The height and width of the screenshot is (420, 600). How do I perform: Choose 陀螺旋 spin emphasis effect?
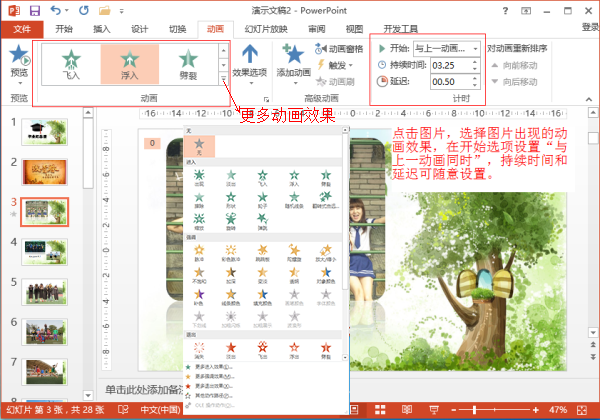[x=294, y=253]
